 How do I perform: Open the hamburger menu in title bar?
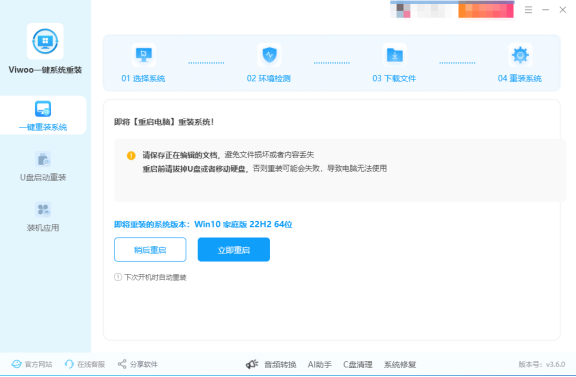528,10
